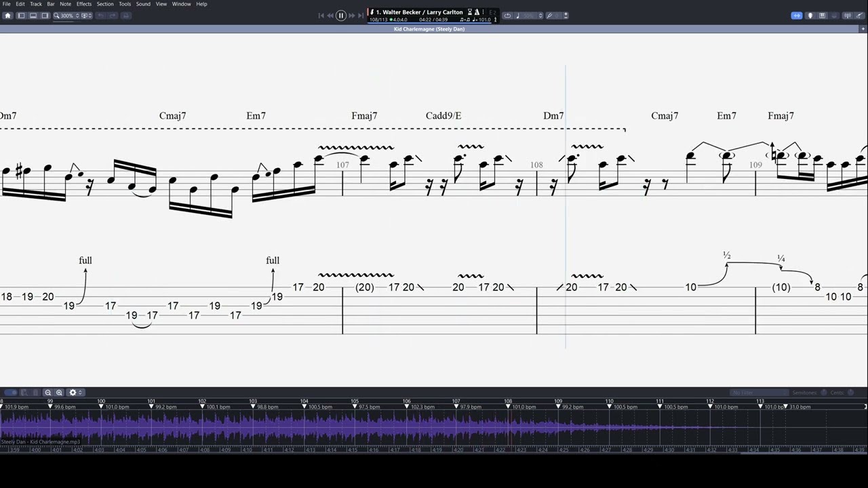
Task: Rewind to the previous bar
Action: pyautogui.click(x=330, y=16)
